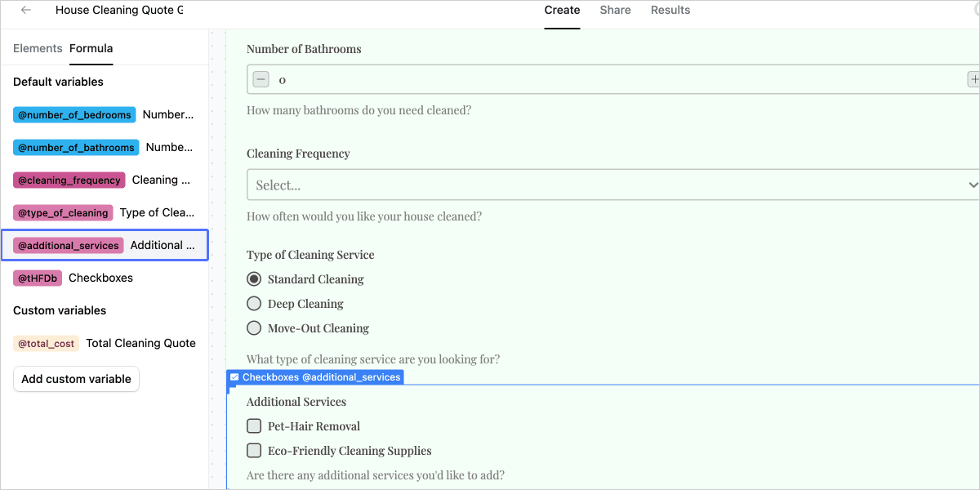Enable the Eco-Friendly Cleaning Supplies checkbox
The height and width of the screenshot is (490, 980).
254,451
